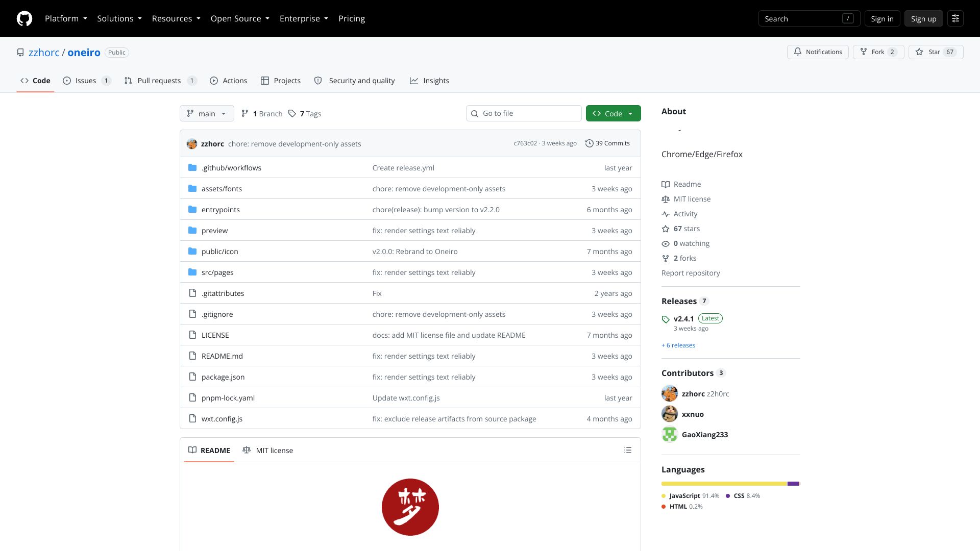Switch to the Actions tab

[x=228, y=81]
